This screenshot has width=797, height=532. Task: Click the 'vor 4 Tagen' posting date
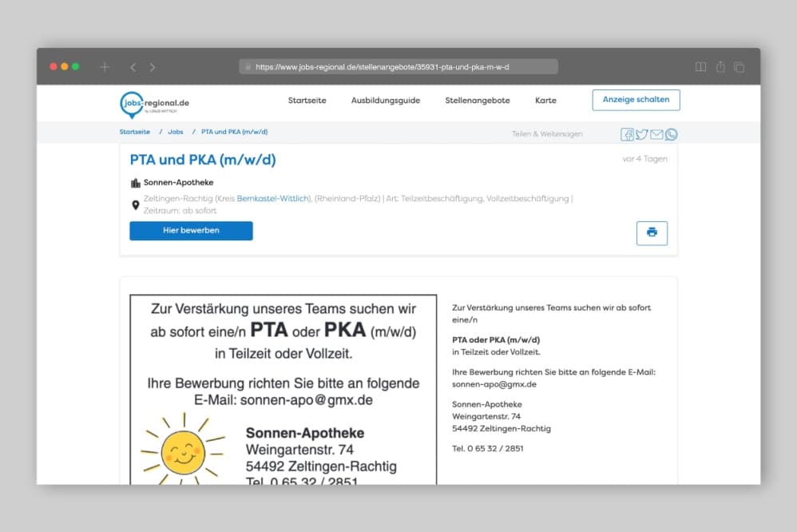tap(644, 159)
